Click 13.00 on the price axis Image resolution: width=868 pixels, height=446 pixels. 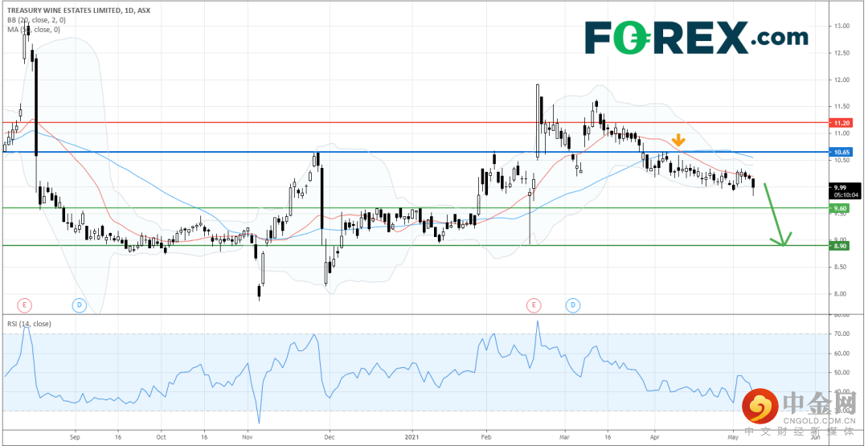tap(842, 26)
